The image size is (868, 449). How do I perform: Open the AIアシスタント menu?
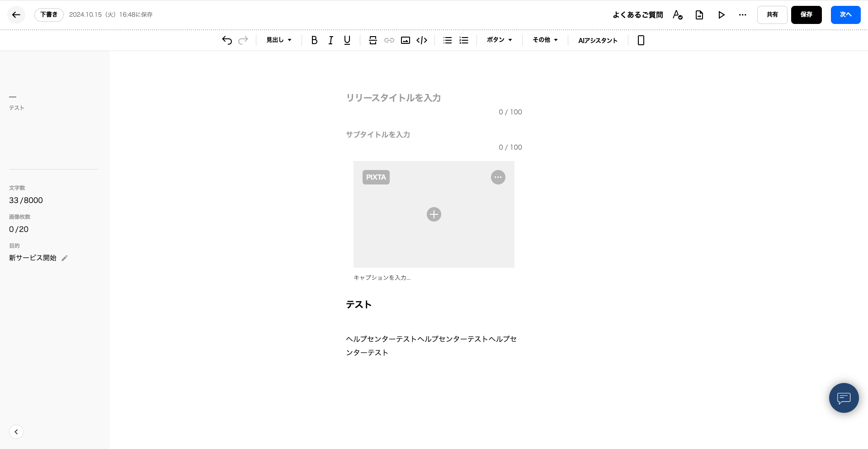[598, 40]
